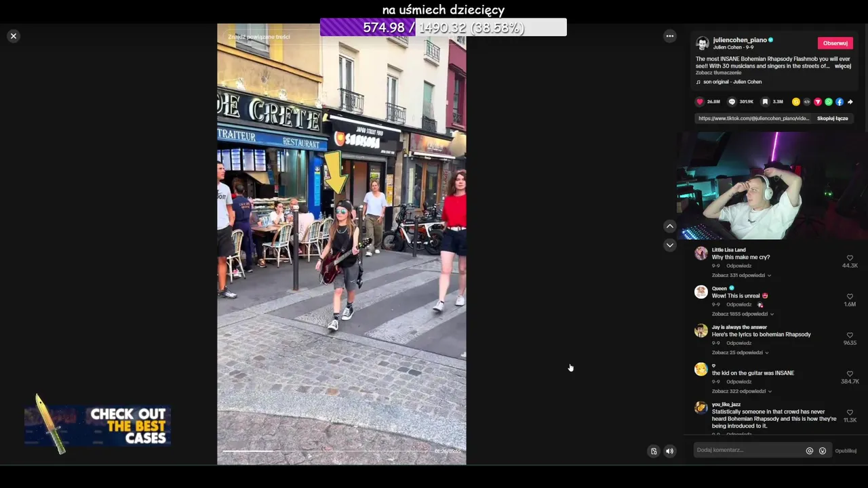The width and height of the screenshot is (868, 488).
Task: Like the kid on the guitar comment
Action: [850, 374]
